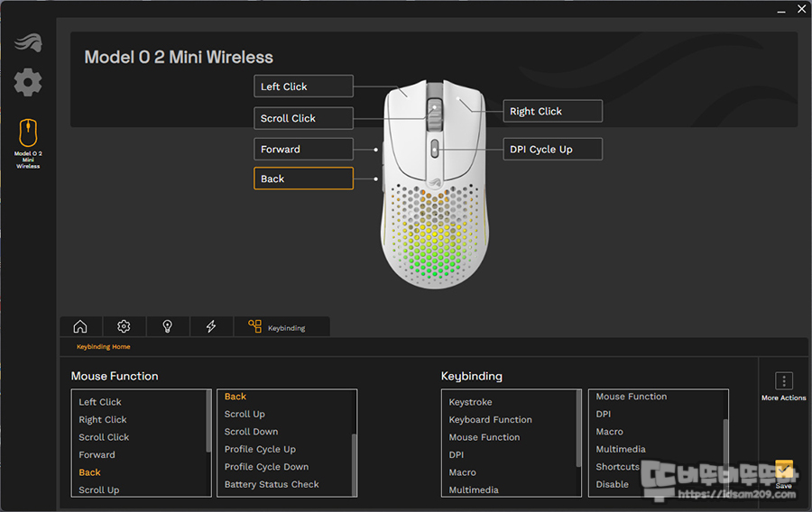The image size is (812, 512).
Task: Open the gear settings tab
Action: (x=124, y=326)
